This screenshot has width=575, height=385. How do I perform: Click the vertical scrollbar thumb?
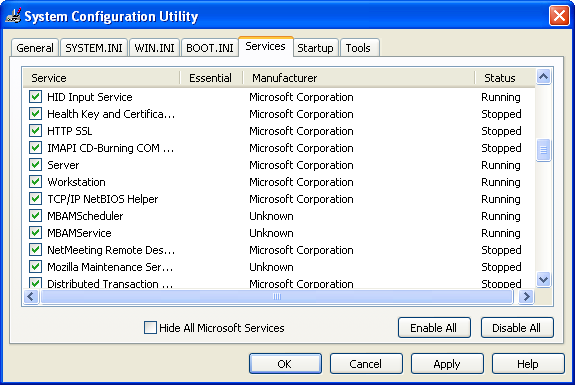[x=543, y=150]
